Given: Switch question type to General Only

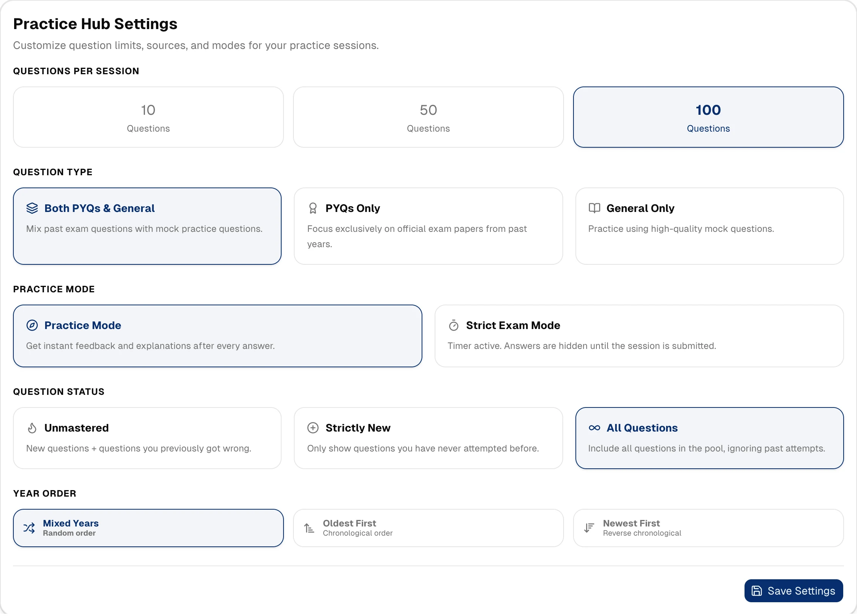Looking at the screenshot, I should click(x=709, y=226).
